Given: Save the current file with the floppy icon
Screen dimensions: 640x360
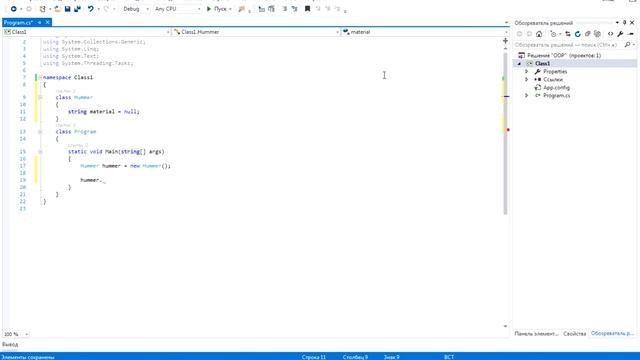Looking at the screenshot, I should [x=67, y=9].
